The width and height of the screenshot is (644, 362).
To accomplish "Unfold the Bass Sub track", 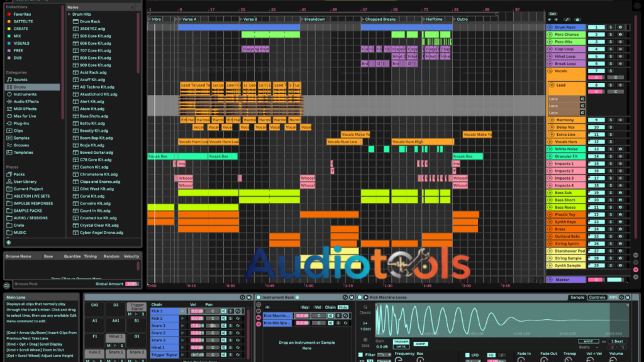I will [x=550, y=193].
